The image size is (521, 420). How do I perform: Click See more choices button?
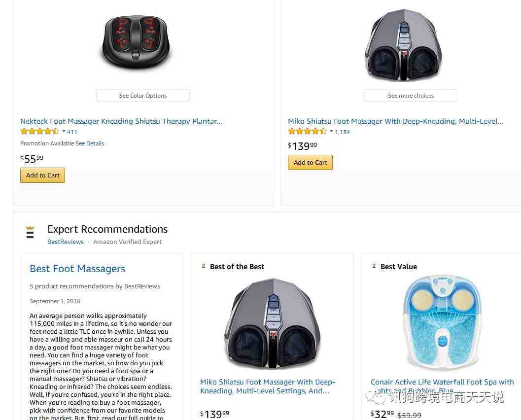point(411,95)
